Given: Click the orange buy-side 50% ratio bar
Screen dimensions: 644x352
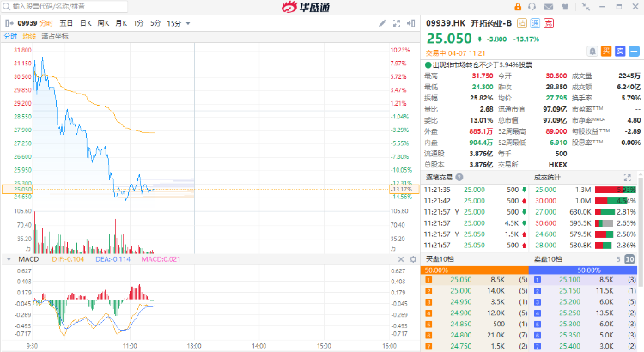Looking at the screenshot, I should pos(475,270).
